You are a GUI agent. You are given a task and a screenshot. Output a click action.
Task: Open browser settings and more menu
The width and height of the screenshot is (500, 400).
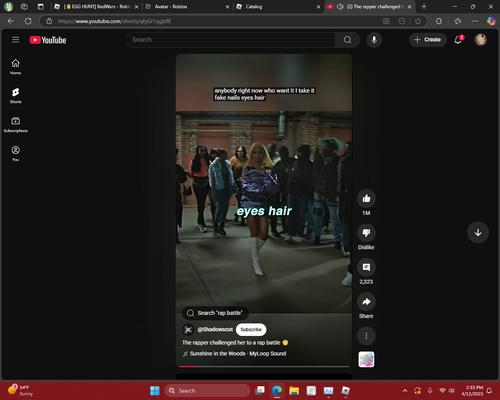[x=475, y=21]
